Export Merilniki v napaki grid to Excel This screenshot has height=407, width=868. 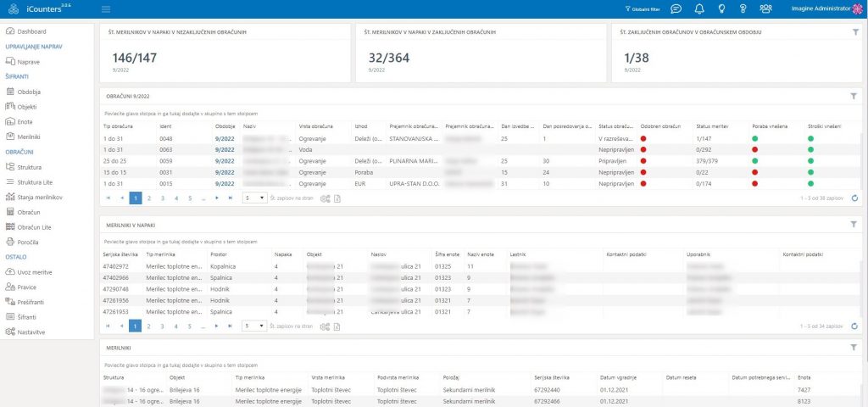point(337,326)
